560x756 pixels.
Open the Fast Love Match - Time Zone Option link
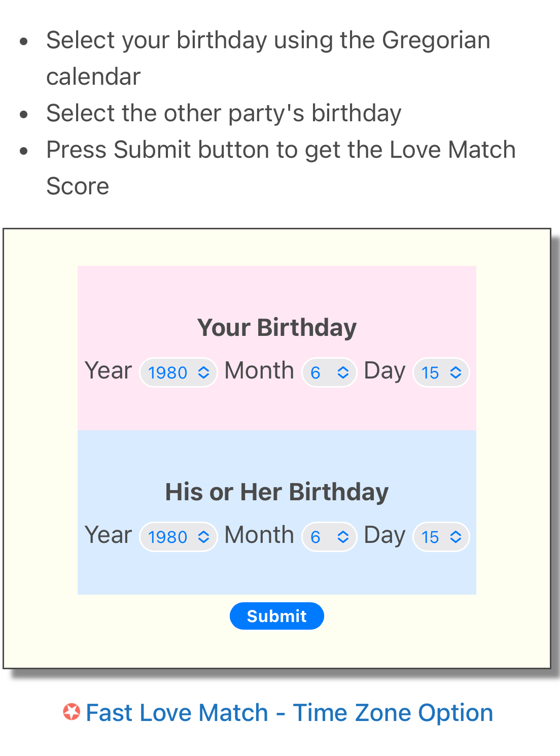pos(289,712)
